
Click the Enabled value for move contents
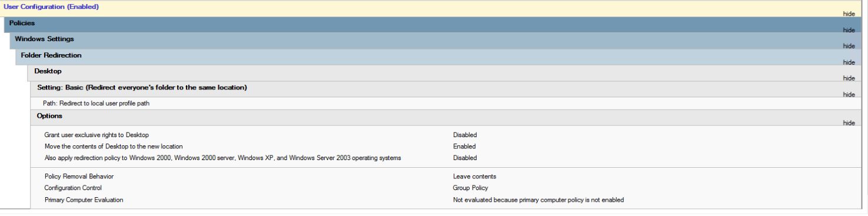coord(464,146)
